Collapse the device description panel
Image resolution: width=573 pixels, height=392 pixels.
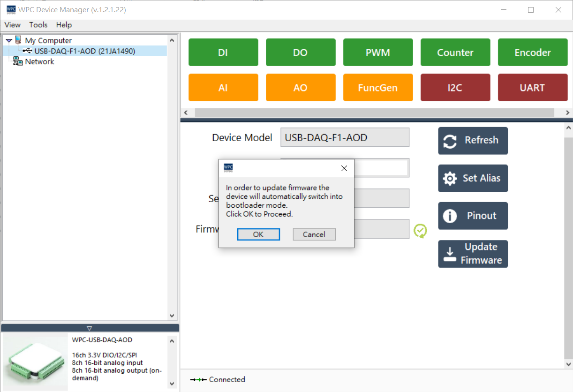pyautogui.click(x=90, y=327)
